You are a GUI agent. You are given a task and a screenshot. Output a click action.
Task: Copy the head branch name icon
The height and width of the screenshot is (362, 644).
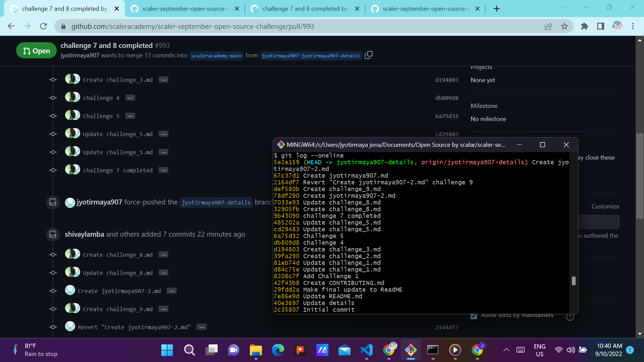(368, 55)
